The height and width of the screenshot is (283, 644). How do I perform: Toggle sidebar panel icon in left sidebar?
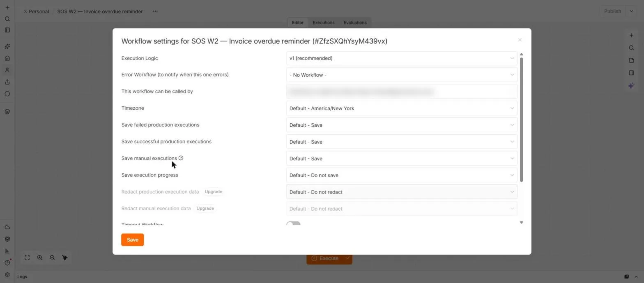(x=7, y=30)
